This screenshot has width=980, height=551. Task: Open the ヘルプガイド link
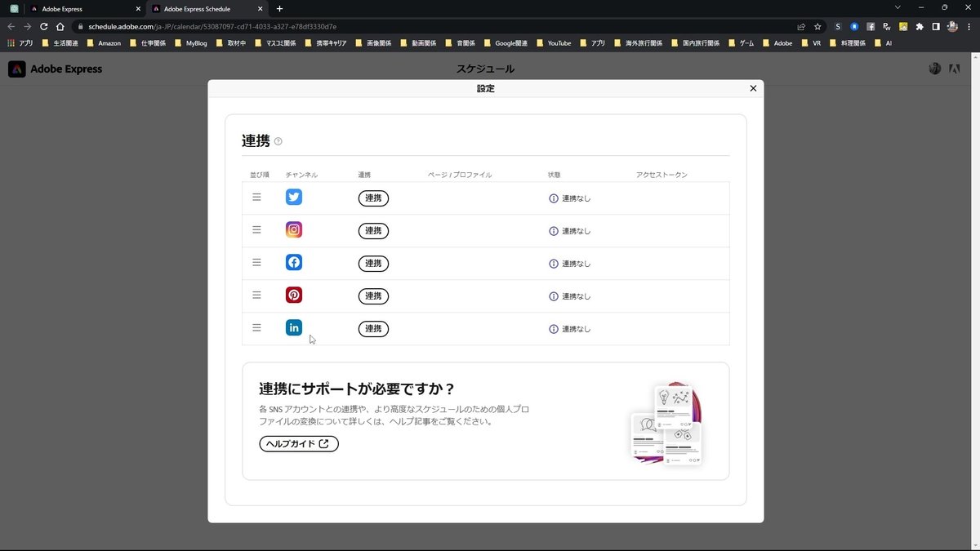[299, 444]
